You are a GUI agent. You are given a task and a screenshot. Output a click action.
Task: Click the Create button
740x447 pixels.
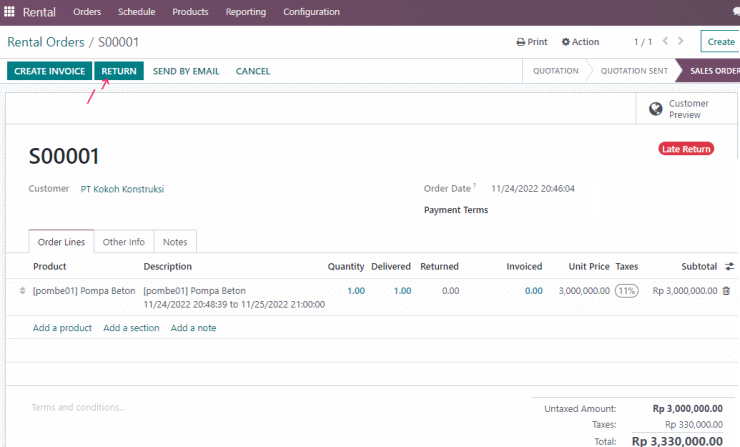(x=720, y=42)
